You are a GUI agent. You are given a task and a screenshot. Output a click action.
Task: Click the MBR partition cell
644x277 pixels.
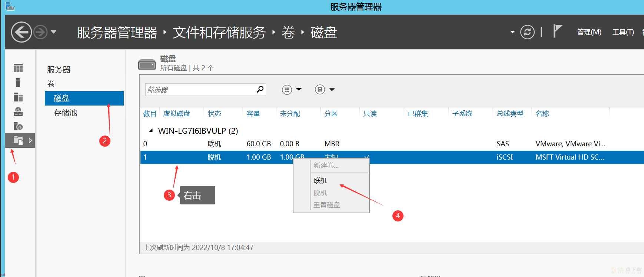coord(332,144)
